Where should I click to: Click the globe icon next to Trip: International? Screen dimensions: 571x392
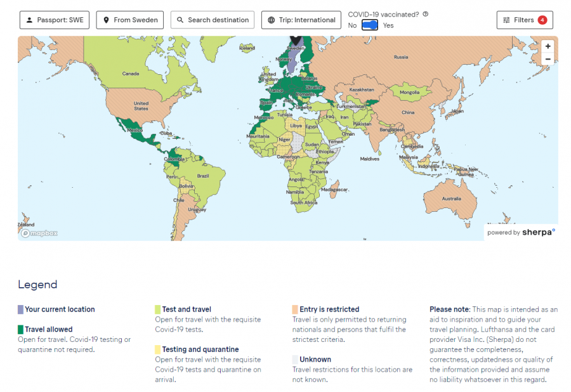pos(272,20)
